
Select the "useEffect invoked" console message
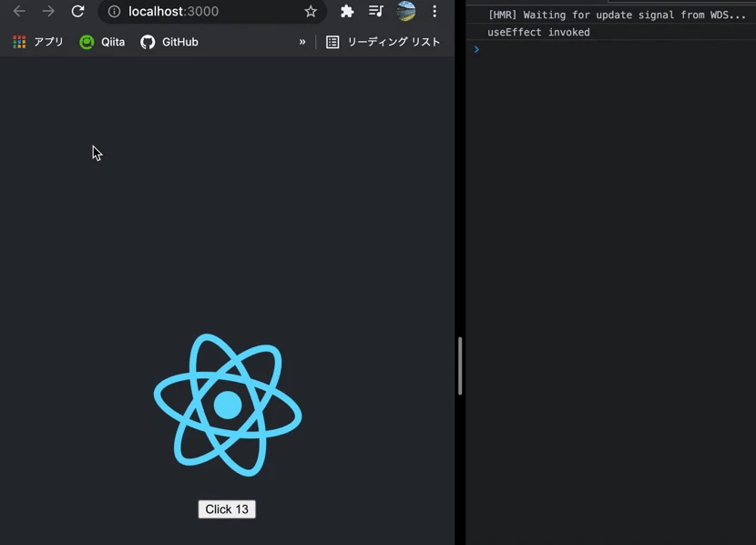[538, 32]
